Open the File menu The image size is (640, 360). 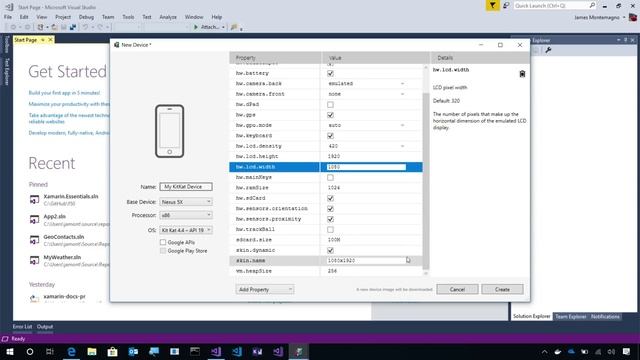[x=8, y=17]
